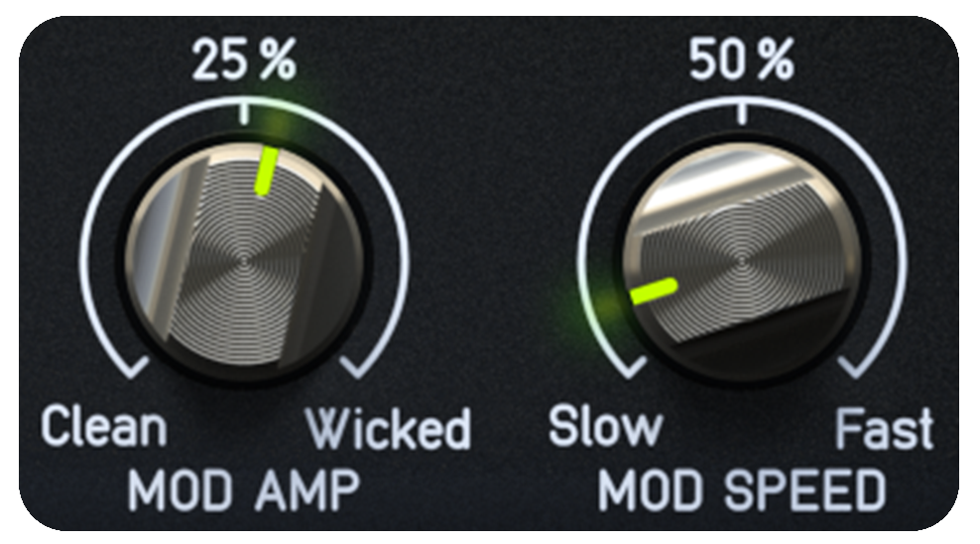Image resolution: width=980 pixels, height=544 pixels.
Task: Click the 25 % label above MOD AMP
Action: coord(244,60)
